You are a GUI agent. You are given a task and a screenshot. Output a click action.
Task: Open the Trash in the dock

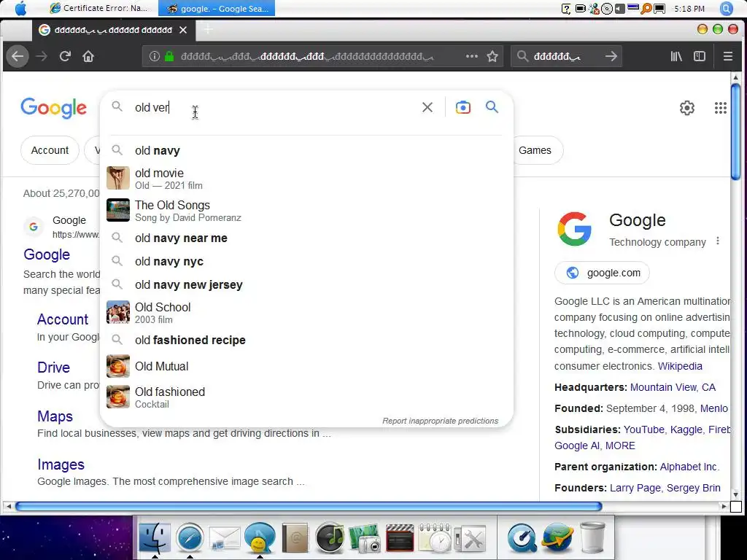[592, 537]
